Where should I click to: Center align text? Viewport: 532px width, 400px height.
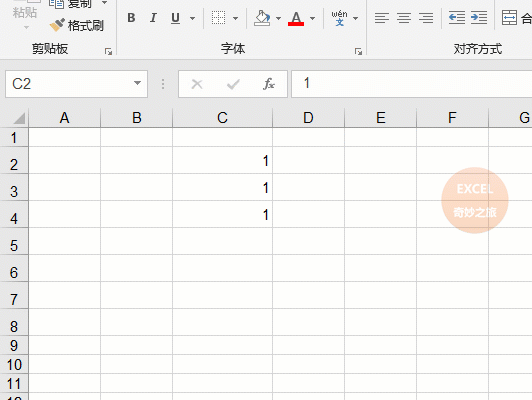(404, 18)
